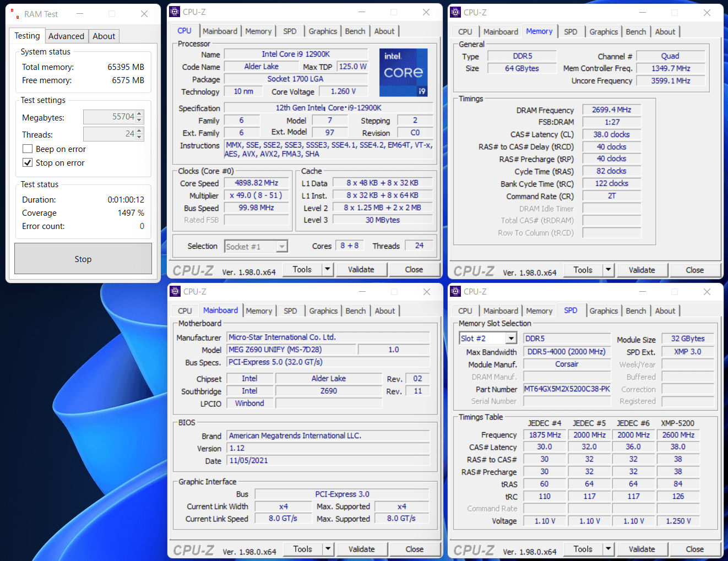Open the Socket #1 selection dropdown

282,247
